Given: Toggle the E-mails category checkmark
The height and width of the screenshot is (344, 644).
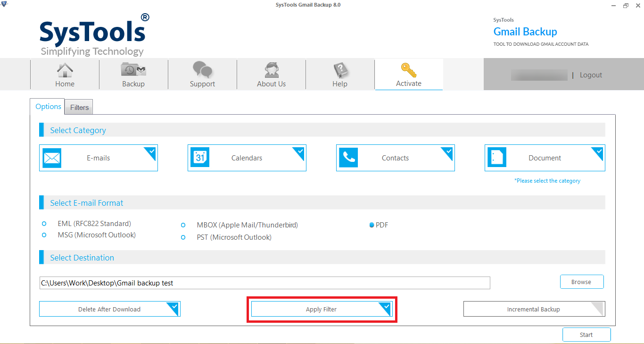Looking at the screenshot, I should click(151, 152).
